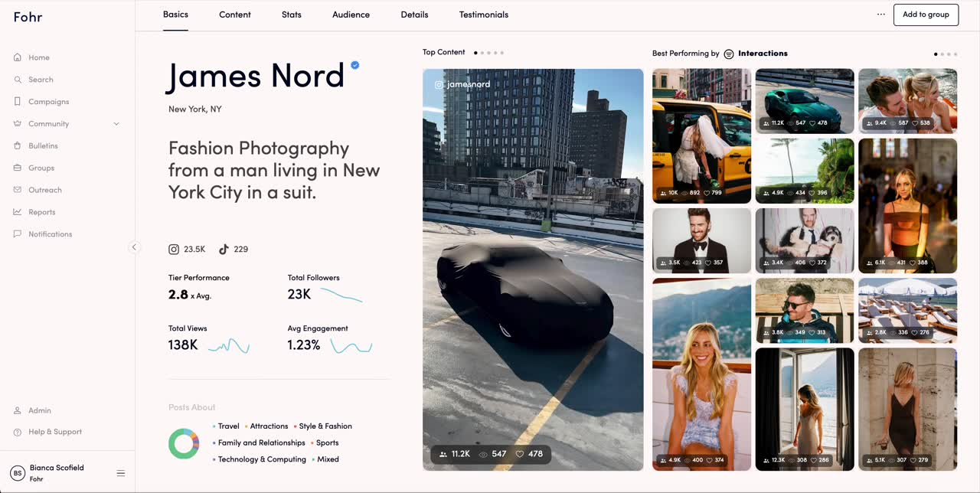Screen dimensions: 980x493
Task: Click the Notifications icon
Action: [18, 234]
